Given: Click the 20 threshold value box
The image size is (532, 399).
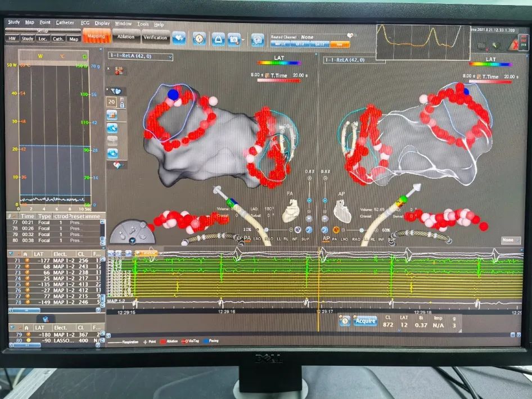Looking at the screenshot, I should (x=111, y=102).
